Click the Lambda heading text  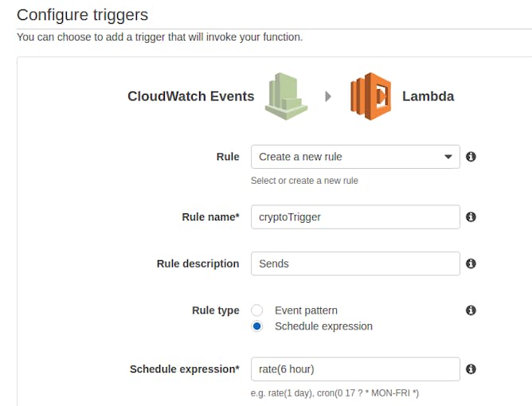[428, 96]
